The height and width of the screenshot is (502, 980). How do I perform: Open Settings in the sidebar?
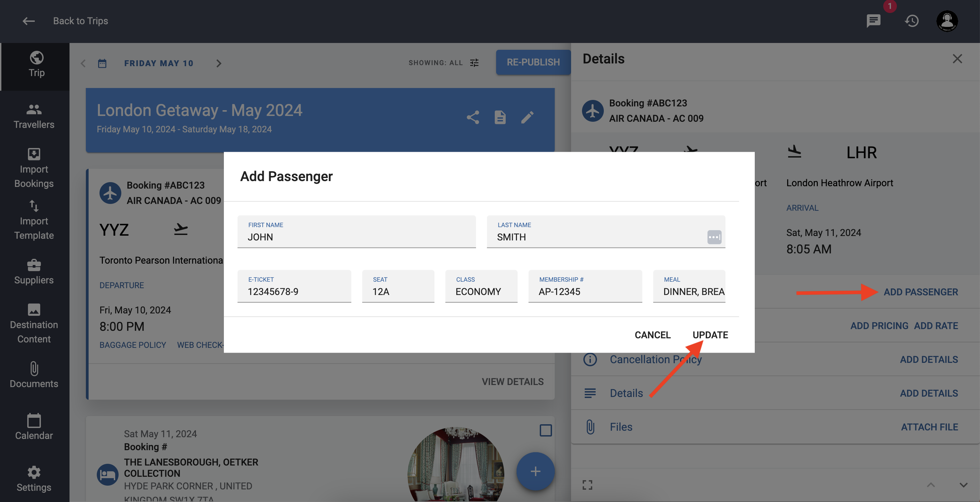pyautogui.click(x=34, y=479)
